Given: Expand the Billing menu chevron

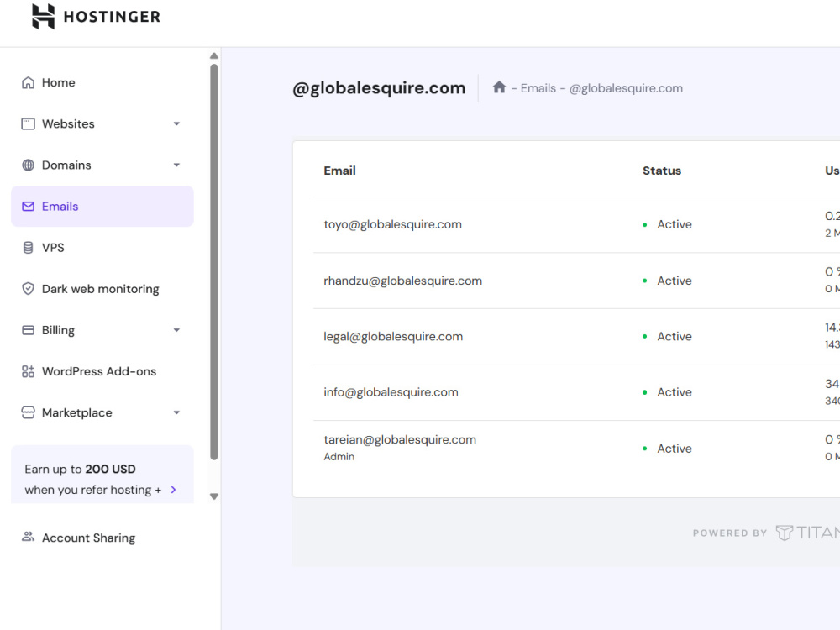Looking at the screenshot, I should pos(176,330).
